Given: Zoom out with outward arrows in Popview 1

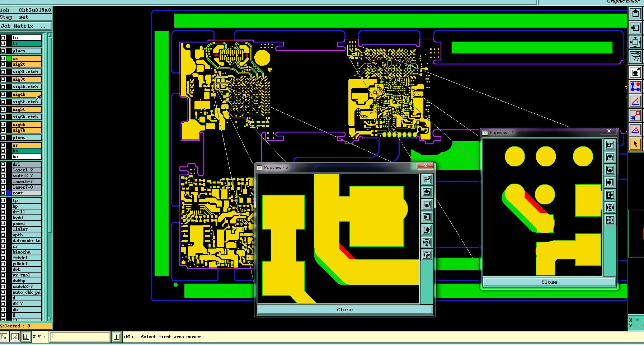Looking at the screenshot, I should [610, 220].
